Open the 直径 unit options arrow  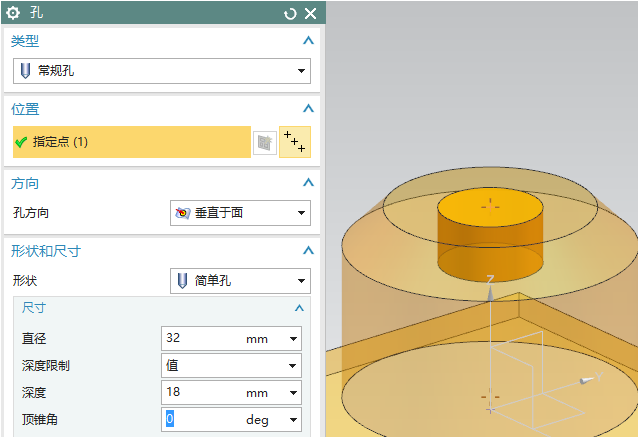[293, 339]
